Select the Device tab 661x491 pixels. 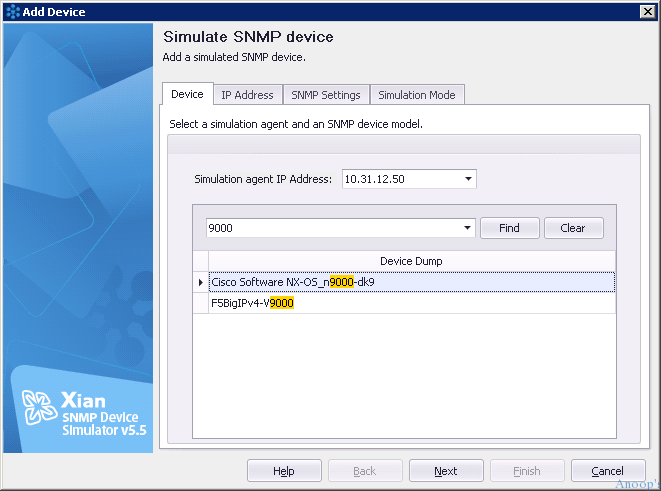(x=187, y=94)
